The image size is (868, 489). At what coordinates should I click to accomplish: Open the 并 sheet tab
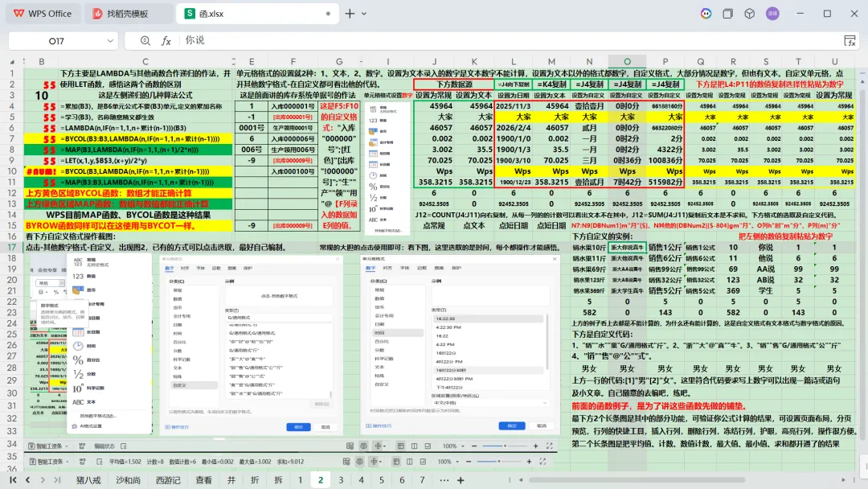click(231, 480)
